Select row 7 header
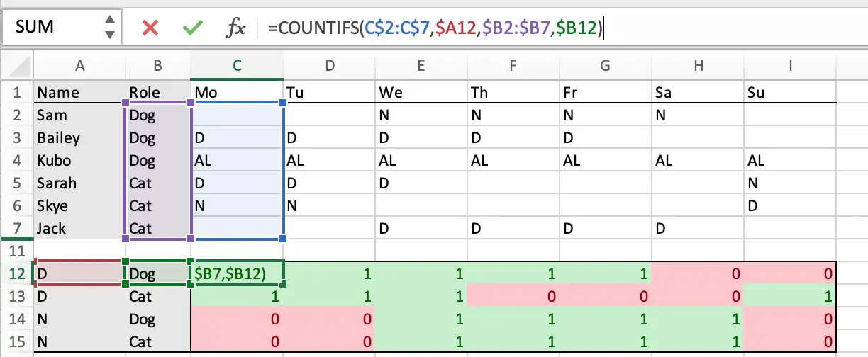This screenshot has width=868, height=357. tap(17, 228)
